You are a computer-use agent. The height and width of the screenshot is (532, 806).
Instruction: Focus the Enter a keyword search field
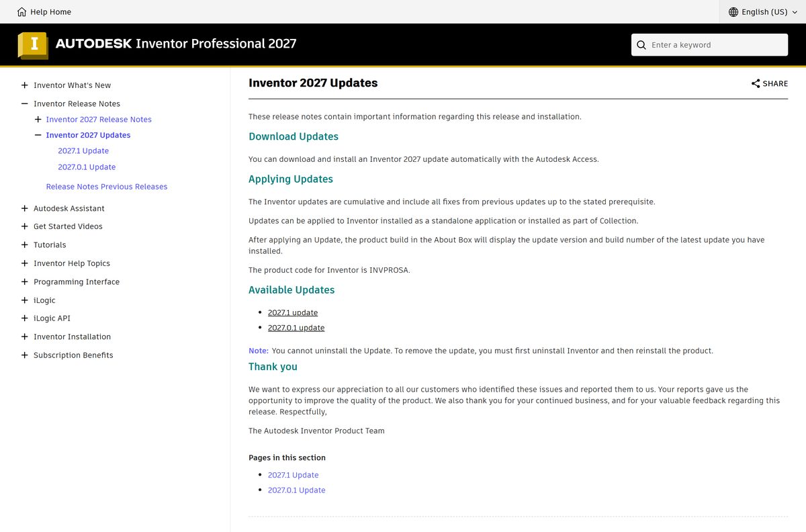(709, 45)
